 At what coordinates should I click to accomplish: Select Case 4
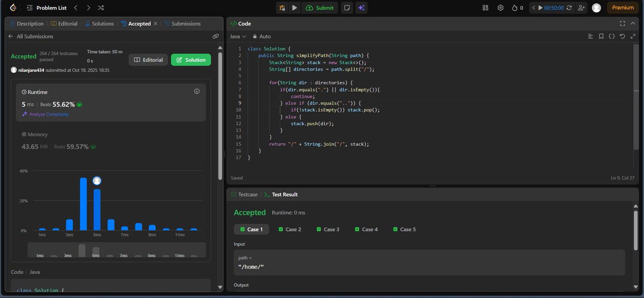[367, 229]
